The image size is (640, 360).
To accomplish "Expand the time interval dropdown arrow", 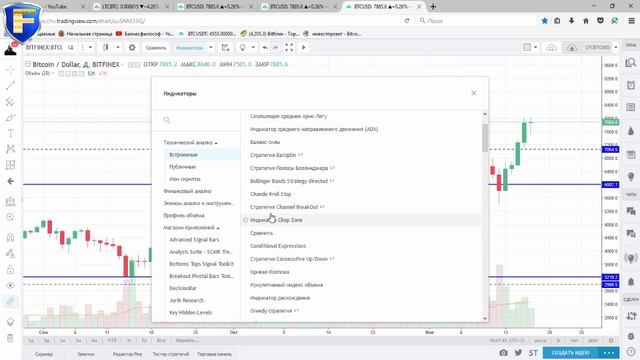I will (90, 48).
